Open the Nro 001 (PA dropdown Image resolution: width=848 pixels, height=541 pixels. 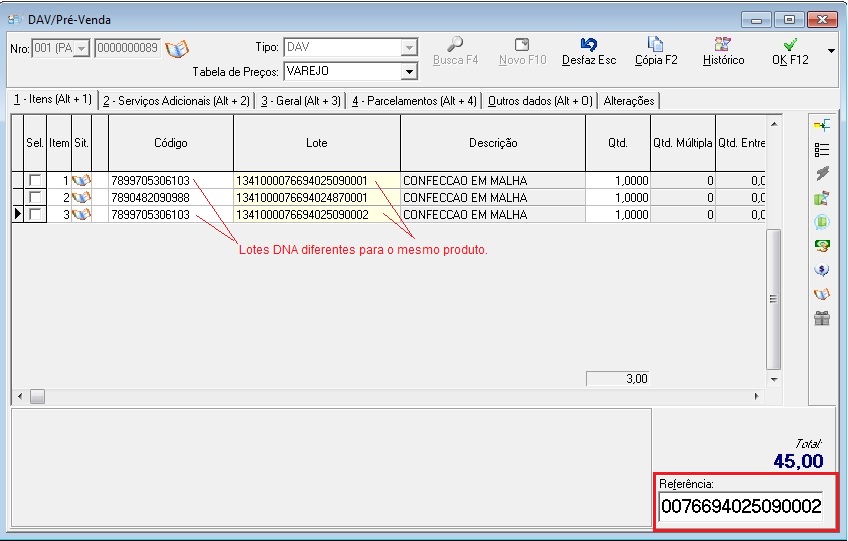(81, 49)
